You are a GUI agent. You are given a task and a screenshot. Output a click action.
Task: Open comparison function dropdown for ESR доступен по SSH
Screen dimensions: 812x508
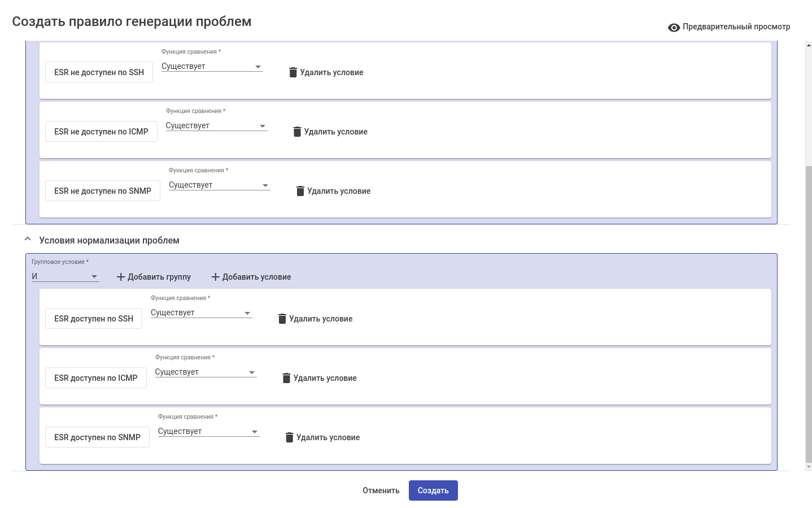pos(201,313)
